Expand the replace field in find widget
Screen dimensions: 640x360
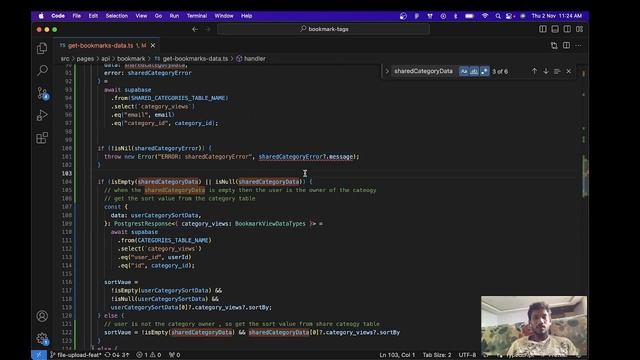[x=387, y=71]
